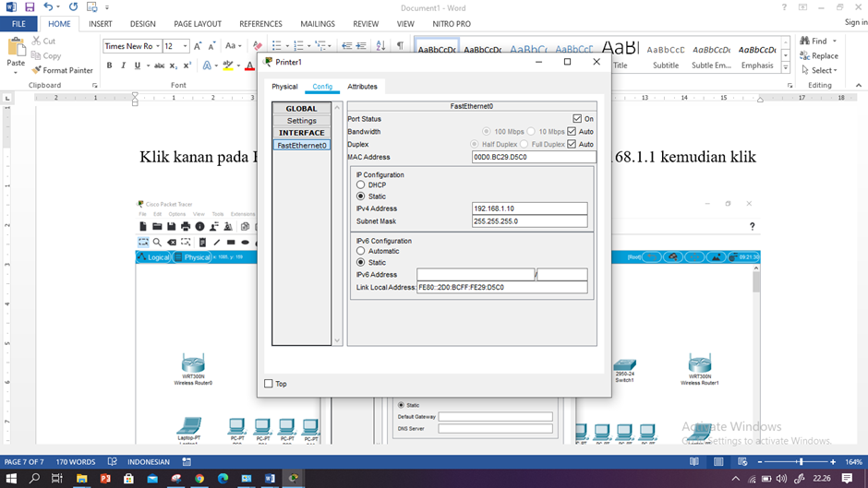The height and width of the screenshot is (488, 868).
Task: Click Windows Start button
Action: 11,478
